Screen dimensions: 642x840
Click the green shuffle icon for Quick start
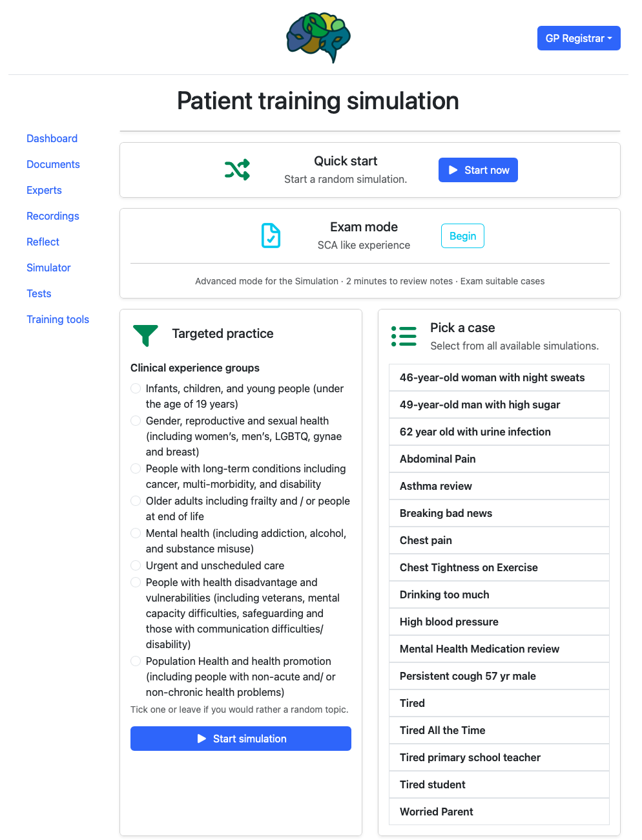coord(237,170)
